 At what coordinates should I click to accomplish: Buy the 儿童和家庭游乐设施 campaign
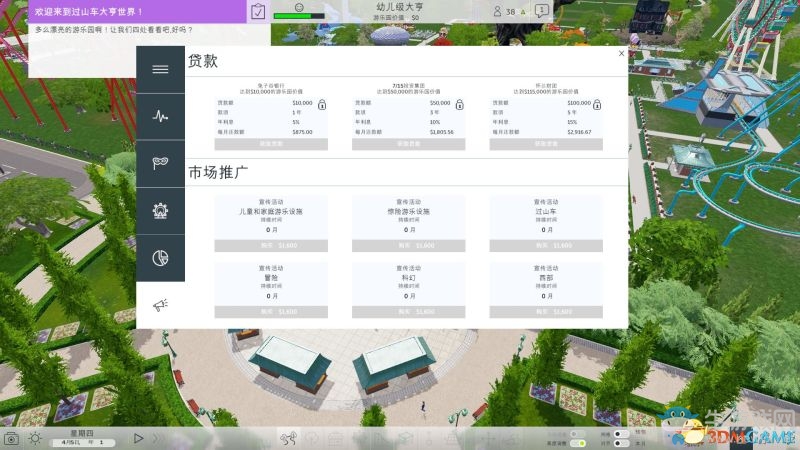pos(271,245)
